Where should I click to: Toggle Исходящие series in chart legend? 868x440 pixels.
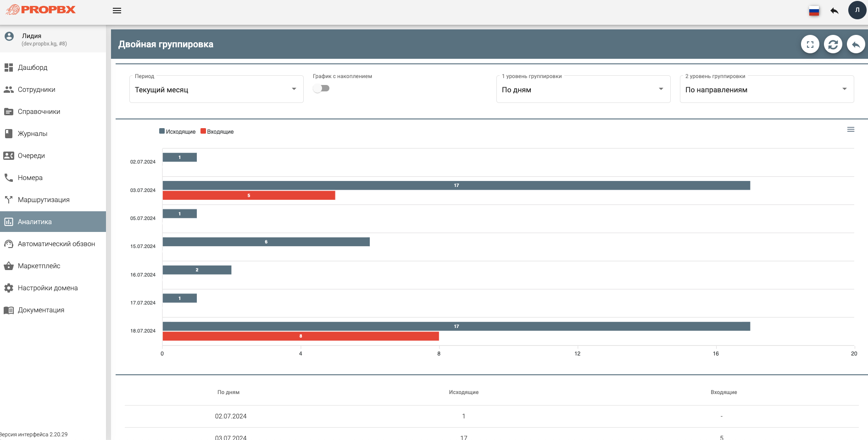[x=178, y=131]
